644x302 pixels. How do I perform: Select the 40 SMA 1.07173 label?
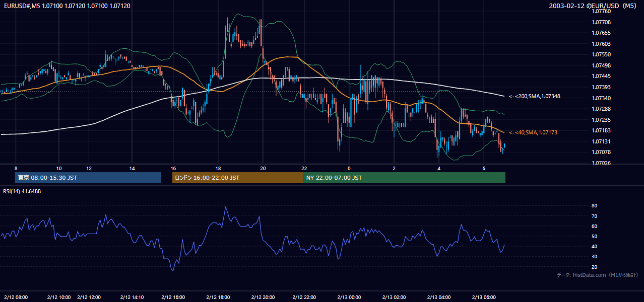pos(533,132)
